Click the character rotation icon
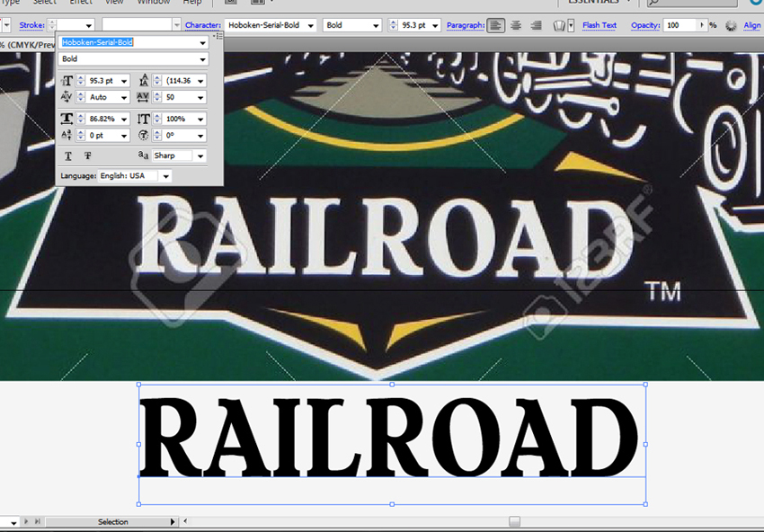The height and width of the screenshot is (532, 764). click(143, 135)
